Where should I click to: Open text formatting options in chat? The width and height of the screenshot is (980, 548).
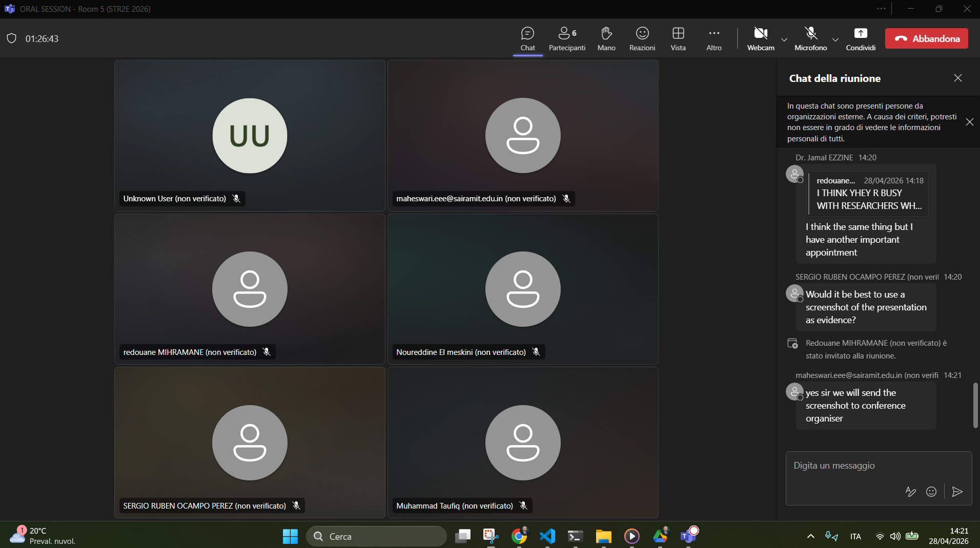(910, 492)
